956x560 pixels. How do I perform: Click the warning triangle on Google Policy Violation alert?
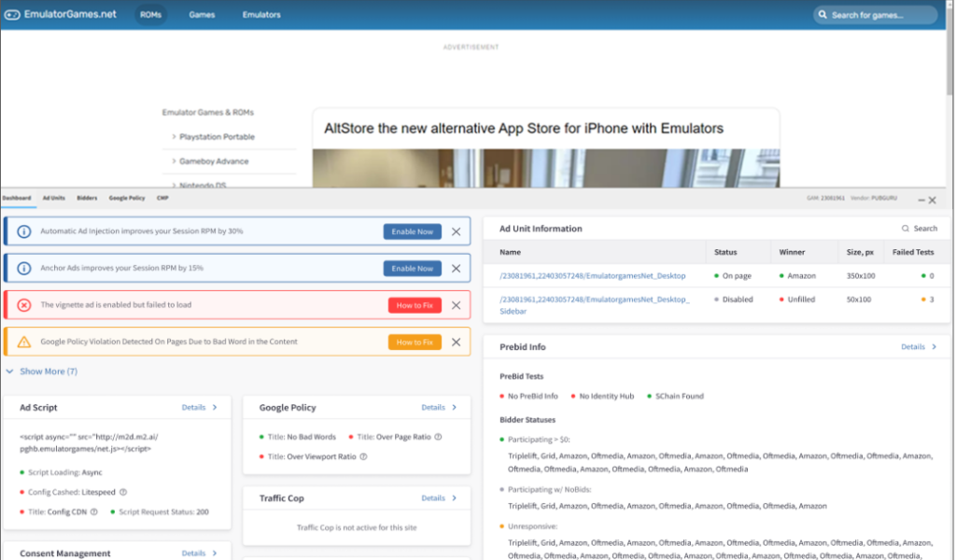23,342
